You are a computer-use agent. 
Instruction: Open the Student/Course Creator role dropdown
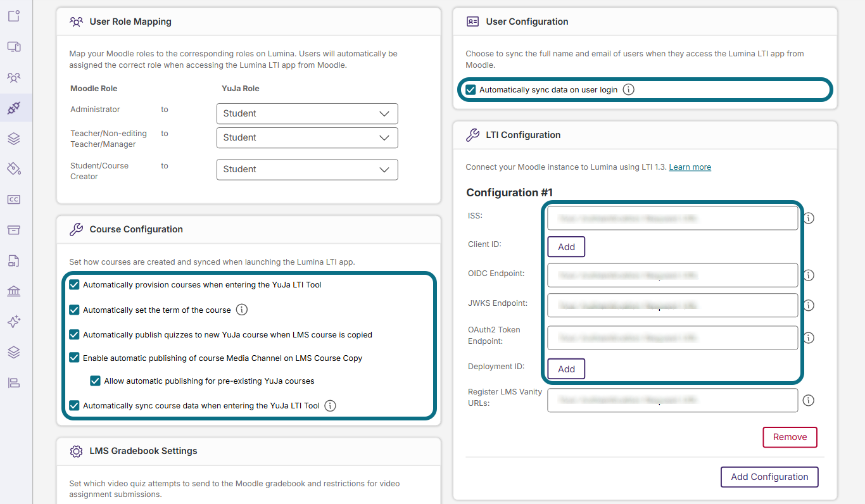pos(307,169)
